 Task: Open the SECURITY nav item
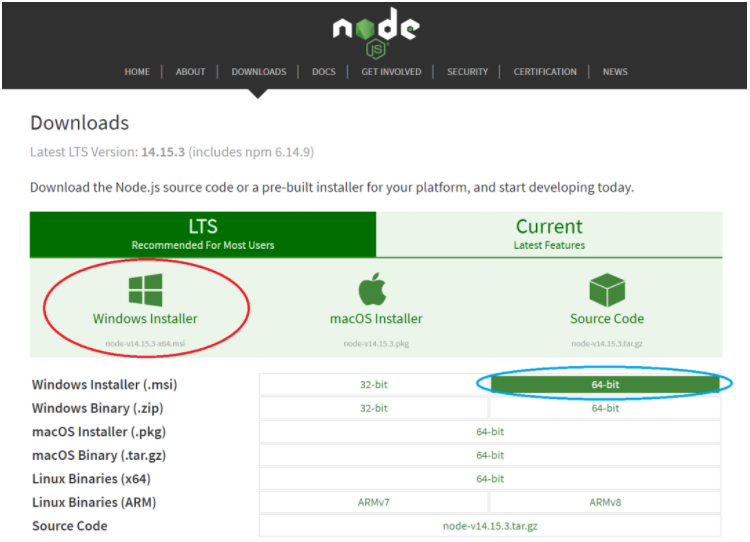(x=467, y=72)
